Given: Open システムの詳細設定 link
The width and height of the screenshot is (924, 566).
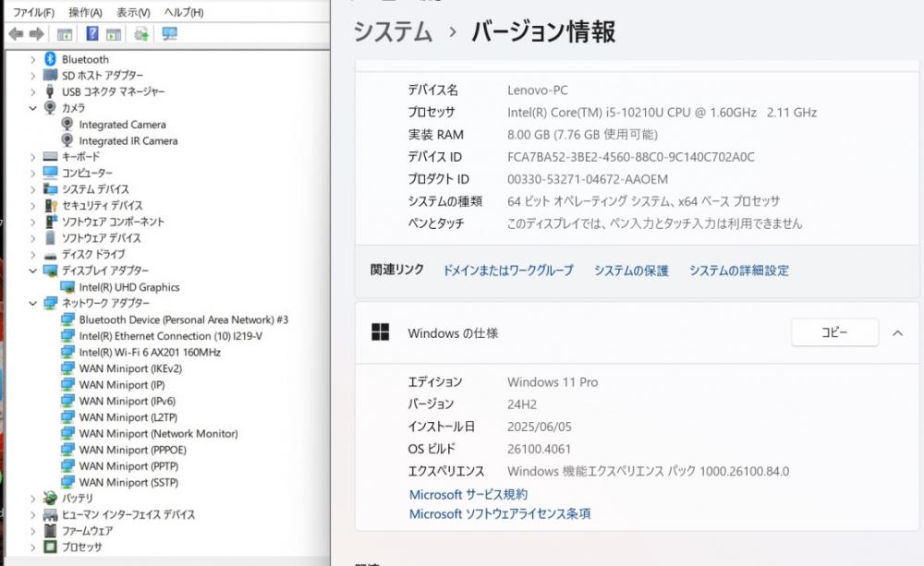Looking at the screenshot, I should pos(739,271).
